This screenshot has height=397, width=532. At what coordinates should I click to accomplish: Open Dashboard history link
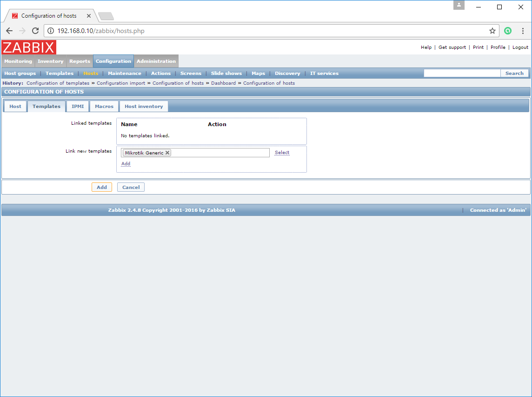[x=223, y=83]
